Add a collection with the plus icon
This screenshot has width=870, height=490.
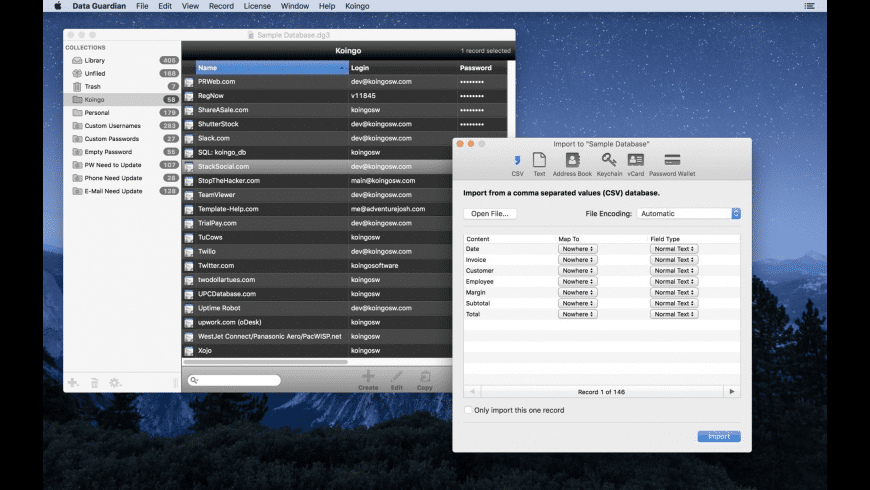[x=73, y=383]
